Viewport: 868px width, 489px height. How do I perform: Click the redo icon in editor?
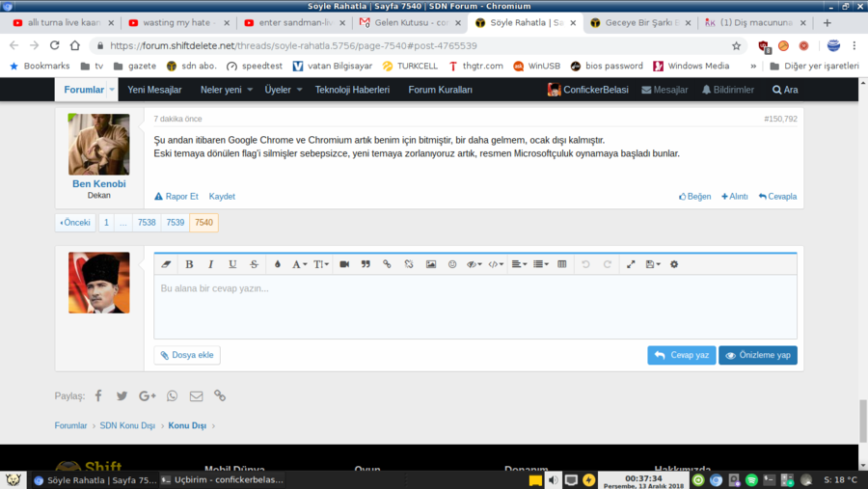tap(608, 264)
